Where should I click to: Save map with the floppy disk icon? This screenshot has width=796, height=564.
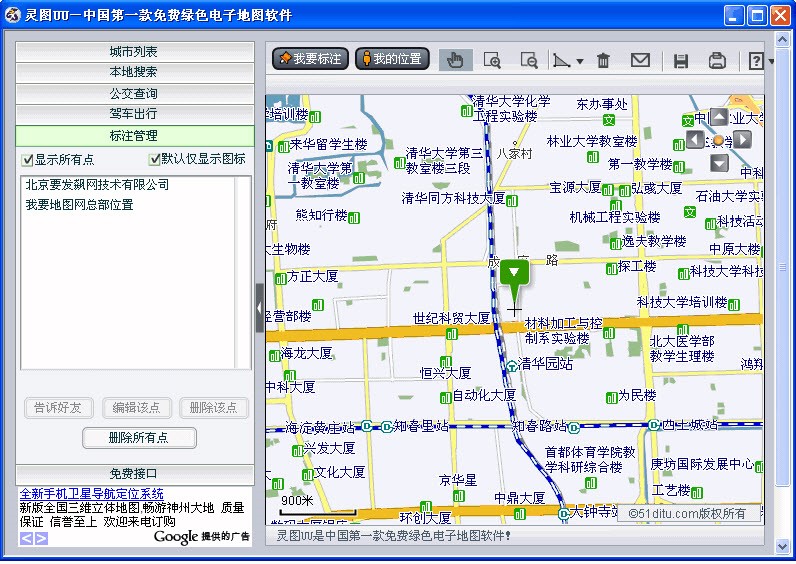[681, 60]
